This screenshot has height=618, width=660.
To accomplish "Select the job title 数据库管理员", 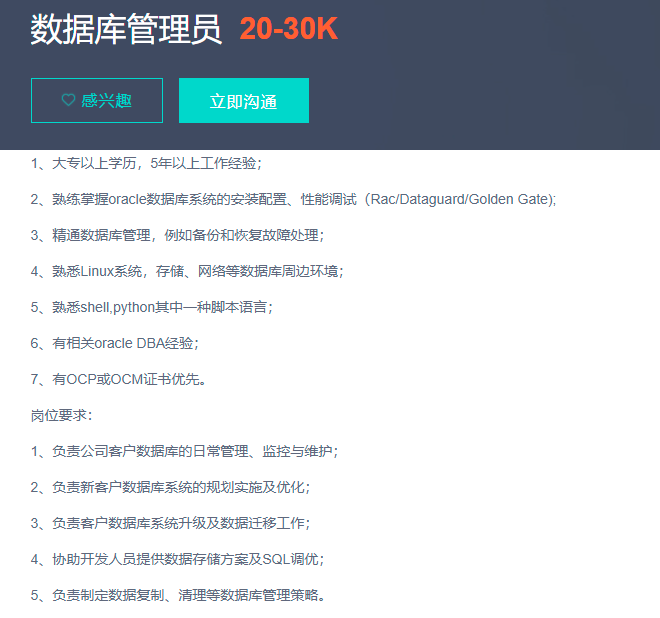I will 126,29.
